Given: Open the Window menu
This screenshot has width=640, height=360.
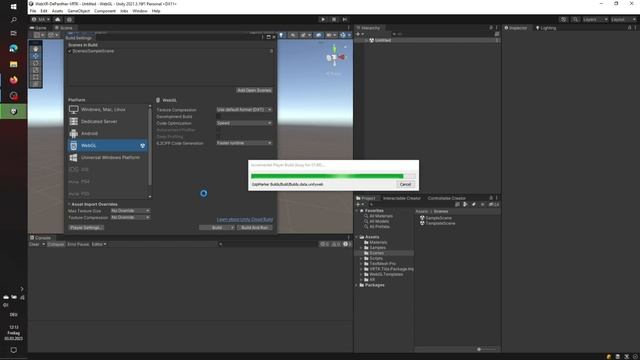Looking at the screenshot, I should 140,11.
